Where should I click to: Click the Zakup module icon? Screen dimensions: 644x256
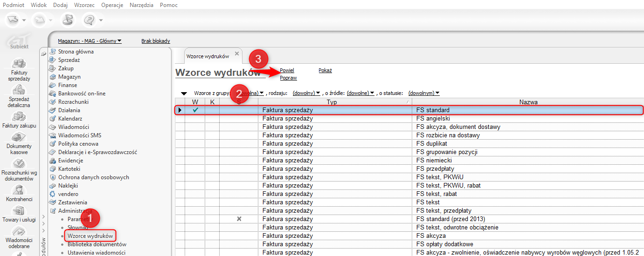click(x=53, y=68)
